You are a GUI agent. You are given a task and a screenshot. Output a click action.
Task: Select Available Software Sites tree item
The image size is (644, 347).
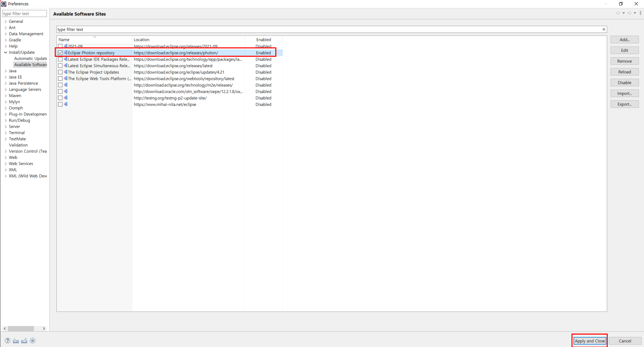tap(31, 65)
